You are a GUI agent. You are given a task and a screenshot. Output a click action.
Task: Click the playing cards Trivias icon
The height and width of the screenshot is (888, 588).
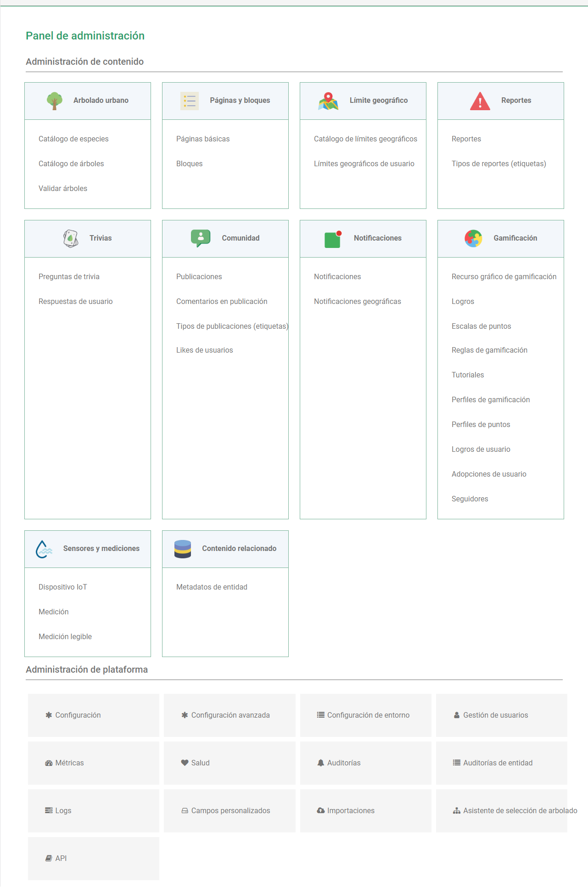(71, 238)
